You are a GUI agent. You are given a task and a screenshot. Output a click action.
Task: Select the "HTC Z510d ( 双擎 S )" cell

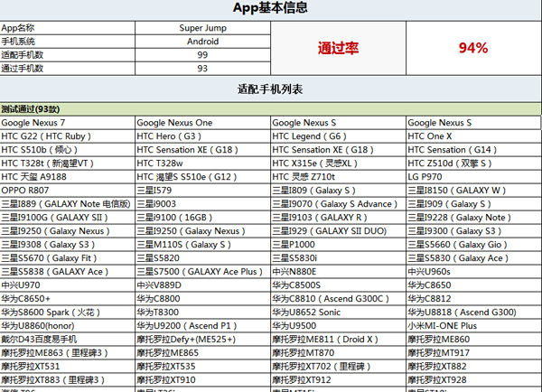(473, 163)
